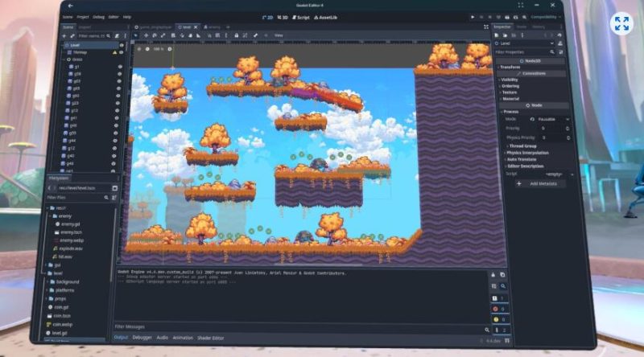Click the lock selected node icon
The width and height of the screenshot is (644, 357).
click(x=236, y=35)
